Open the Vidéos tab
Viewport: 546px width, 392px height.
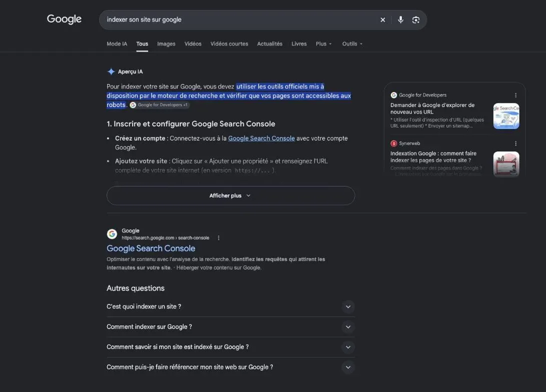(193, 44)
